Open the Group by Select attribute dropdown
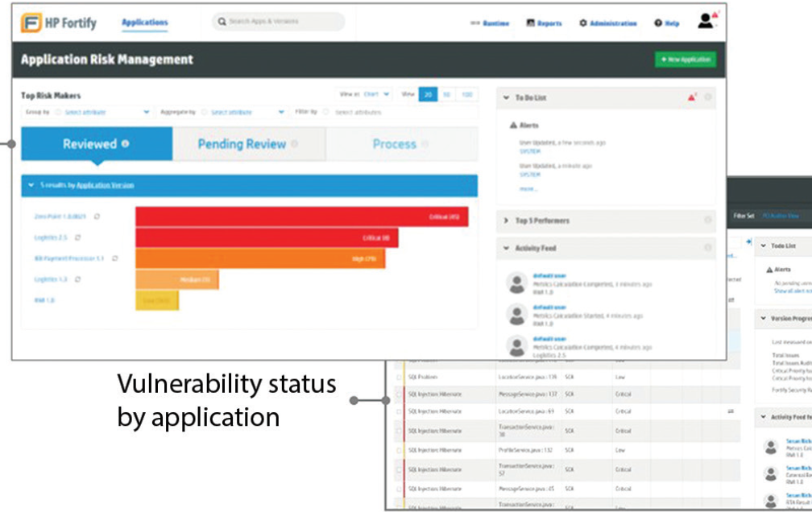This screenshot has height=512, width=812. point(106,112)
